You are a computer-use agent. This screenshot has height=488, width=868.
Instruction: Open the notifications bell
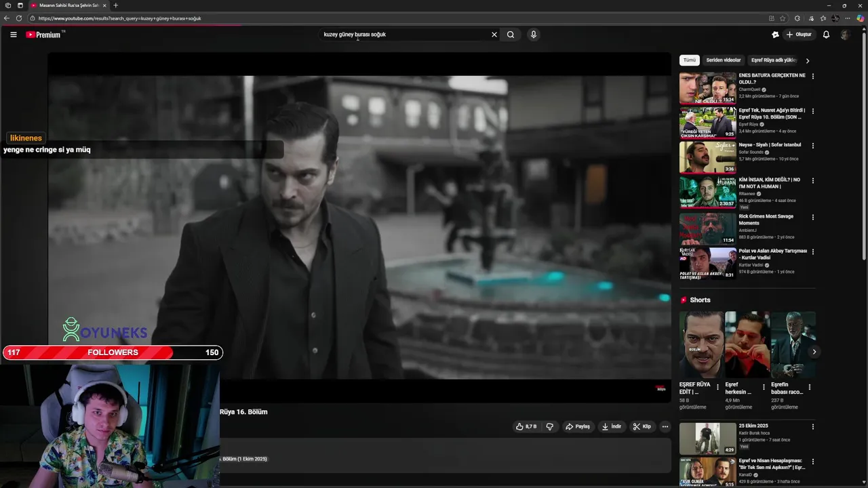tap(826, 35)
